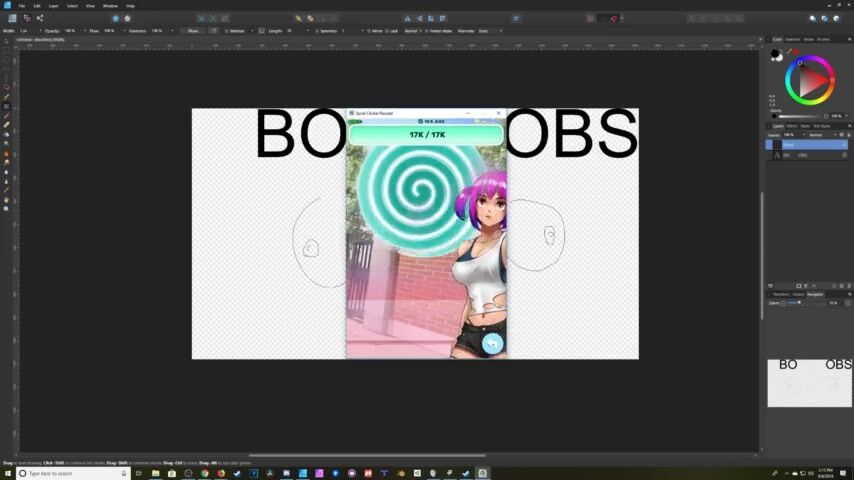Image resolution: width=854 pixels, height=480 pixels.
Task: Open the Layer menu
Action: 53,6
